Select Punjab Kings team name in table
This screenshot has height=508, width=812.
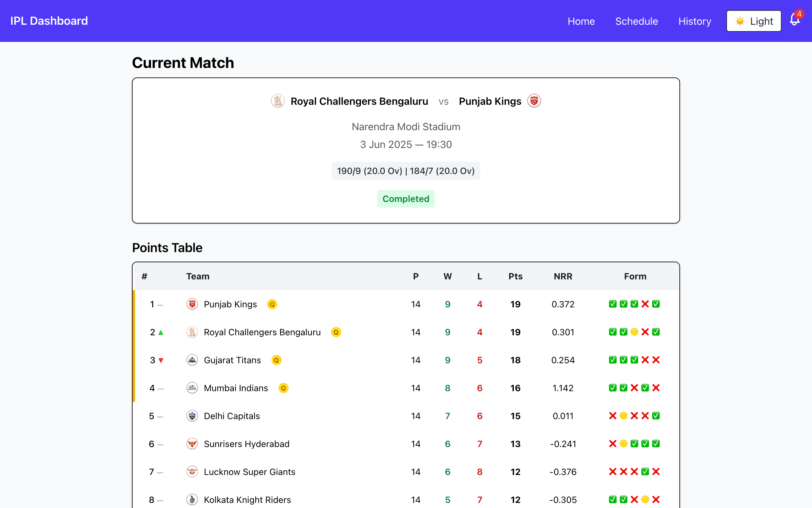pos(230,304)
